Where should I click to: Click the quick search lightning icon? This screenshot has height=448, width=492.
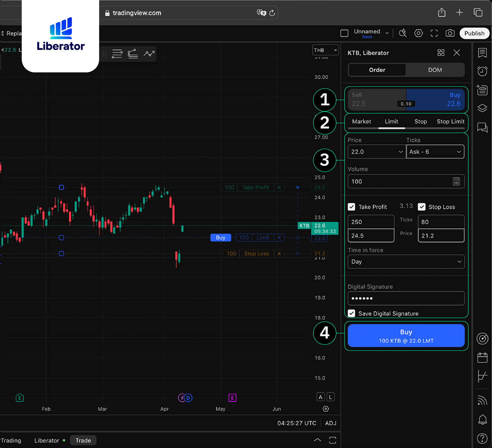click(403, 33)
